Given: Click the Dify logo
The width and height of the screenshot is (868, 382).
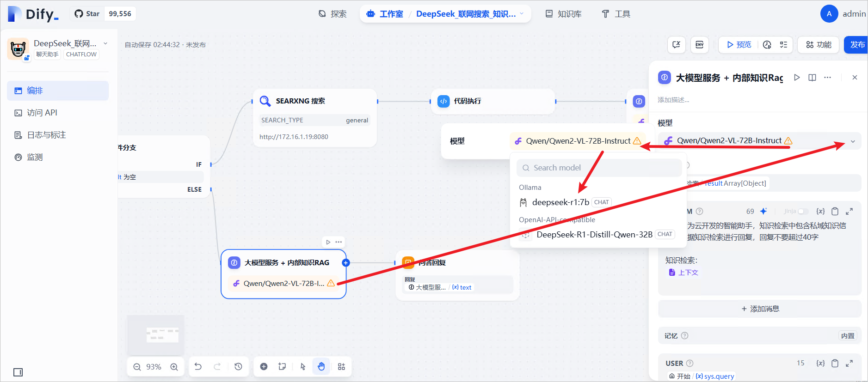Looking at the screenshot, I should pos(33,14).
